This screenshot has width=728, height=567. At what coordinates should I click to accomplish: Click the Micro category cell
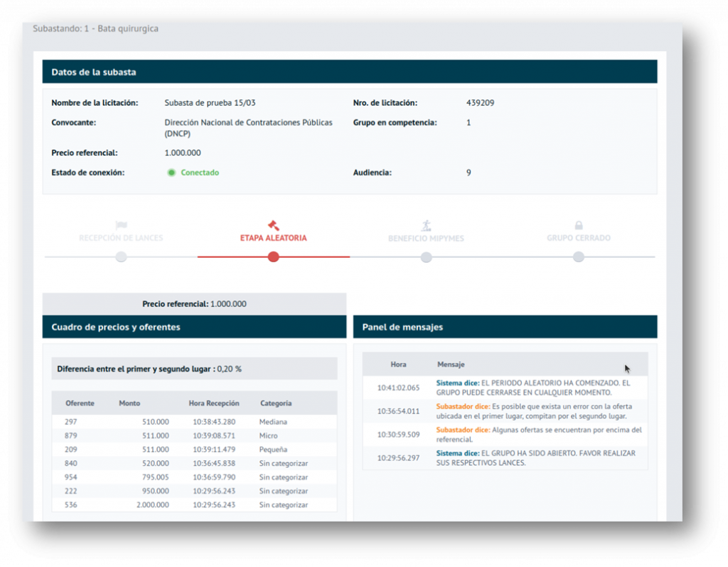(268, 436)
